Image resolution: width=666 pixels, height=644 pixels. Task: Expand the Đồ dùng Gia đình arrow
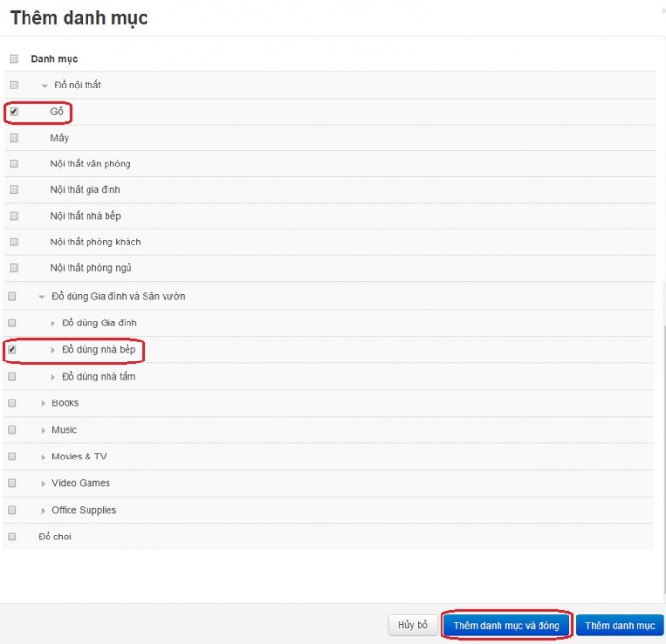point(53,323)
